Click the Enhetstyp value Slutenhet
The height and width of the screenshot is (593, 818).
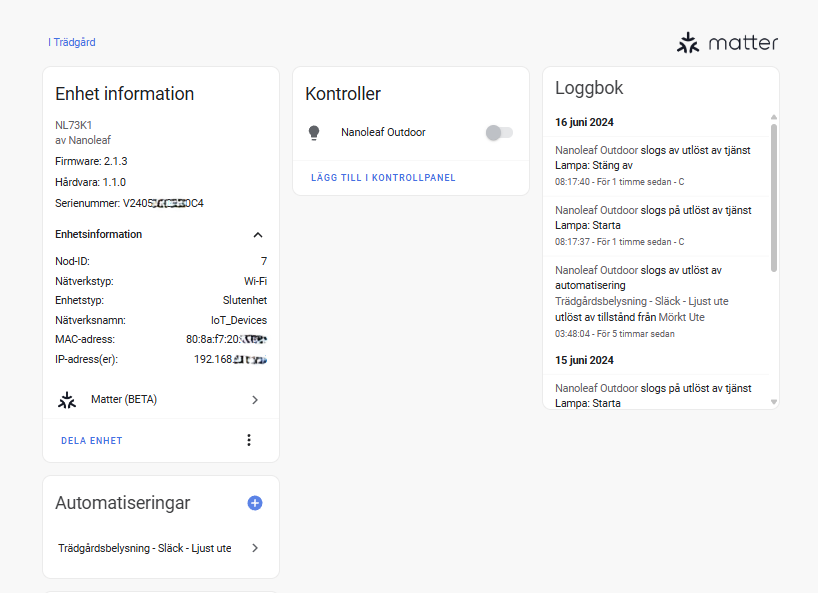point(245,300)
